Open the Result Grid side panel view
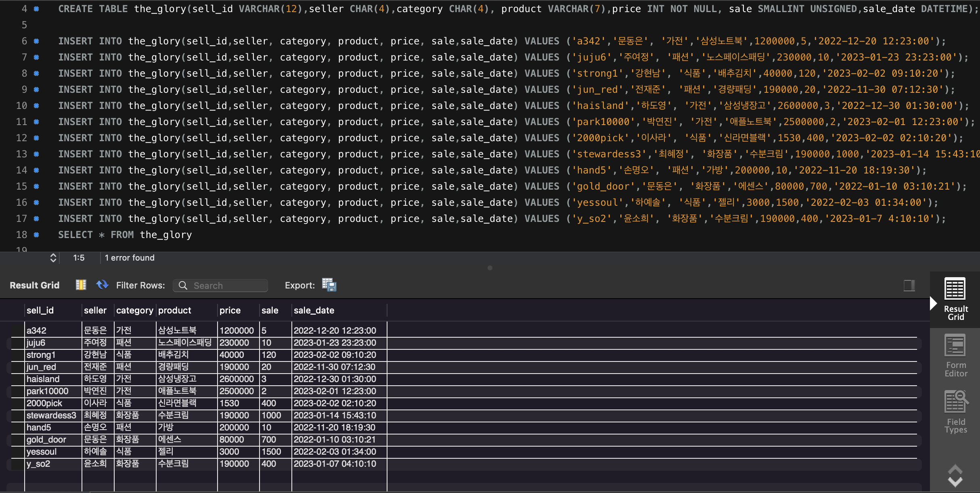 tap(955, 299)
